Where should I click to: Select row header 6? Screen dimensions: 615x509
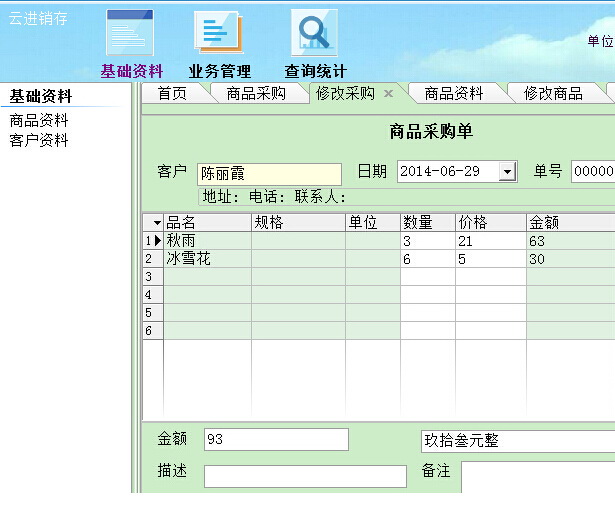tap(153, 331)
